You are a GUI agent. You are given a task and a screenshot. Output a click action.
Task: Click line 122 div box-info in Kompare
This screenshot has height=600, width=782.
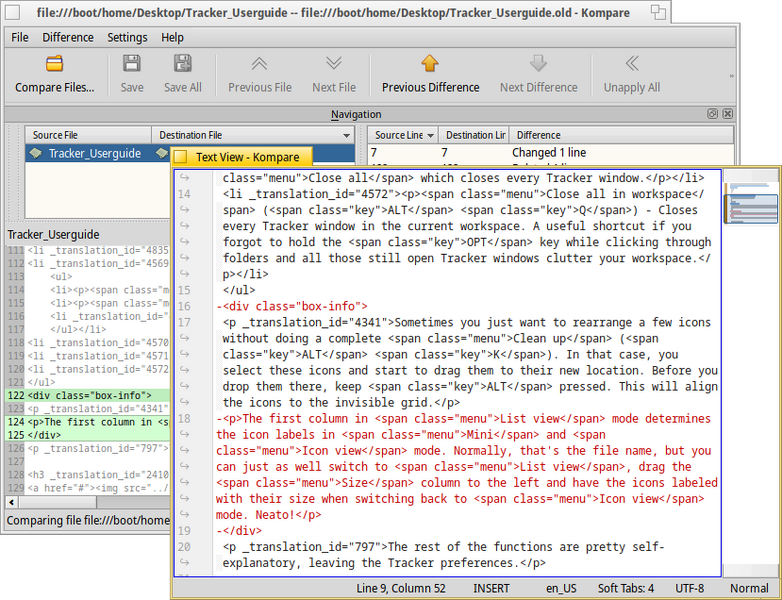click(88, 396)
